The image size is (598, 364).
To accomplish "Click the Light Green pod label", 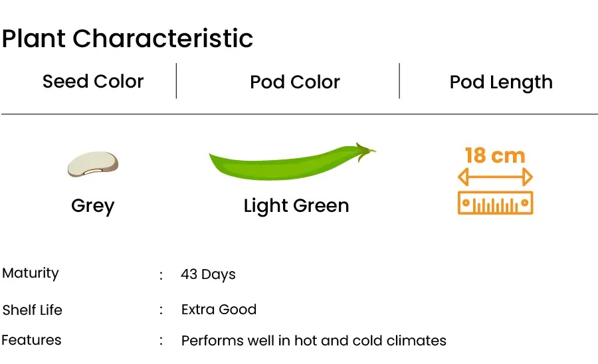I will coord(296,206).
